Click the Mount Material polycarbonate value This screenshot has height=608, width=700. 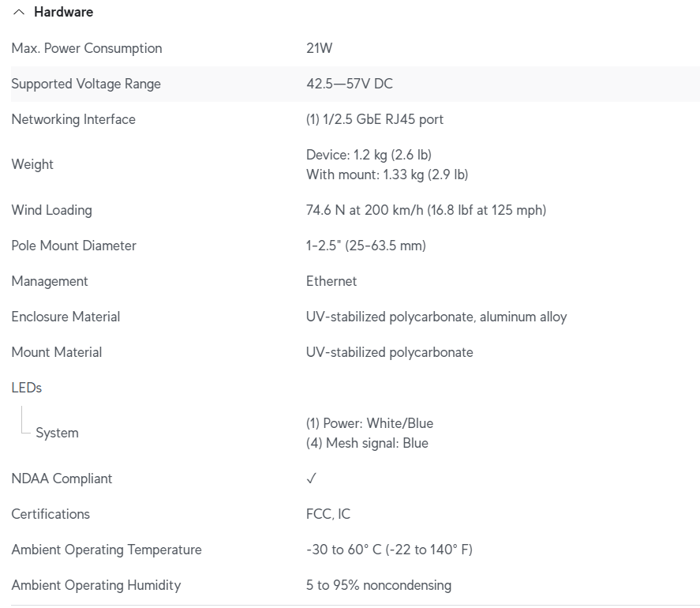[x=390, y=352]
